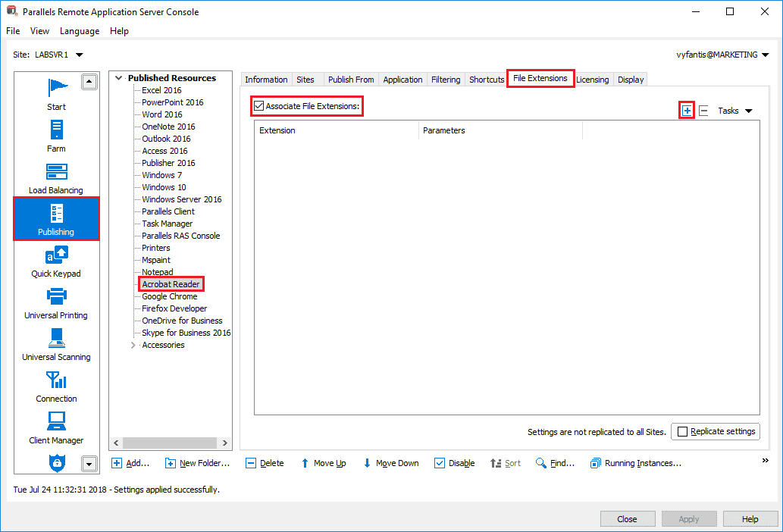Open the Language menu

click(80, 31)
